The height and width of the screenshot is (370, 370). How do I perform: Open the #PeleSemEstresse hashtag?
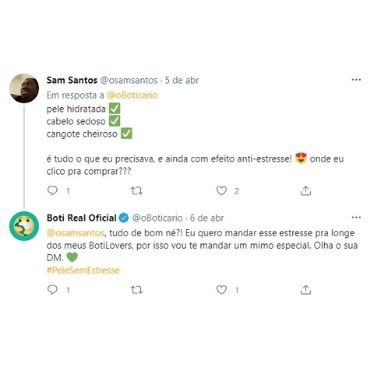coord(83,270)
